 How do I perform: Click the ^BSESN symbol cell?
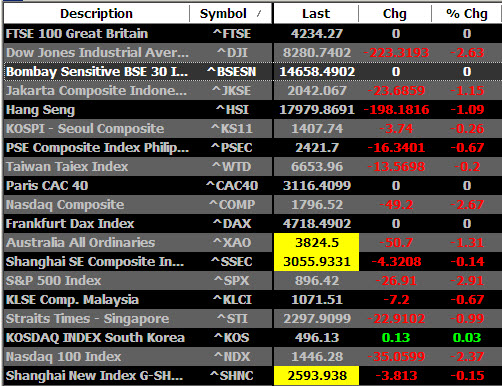pyautogui.click(x=231, y=72)
